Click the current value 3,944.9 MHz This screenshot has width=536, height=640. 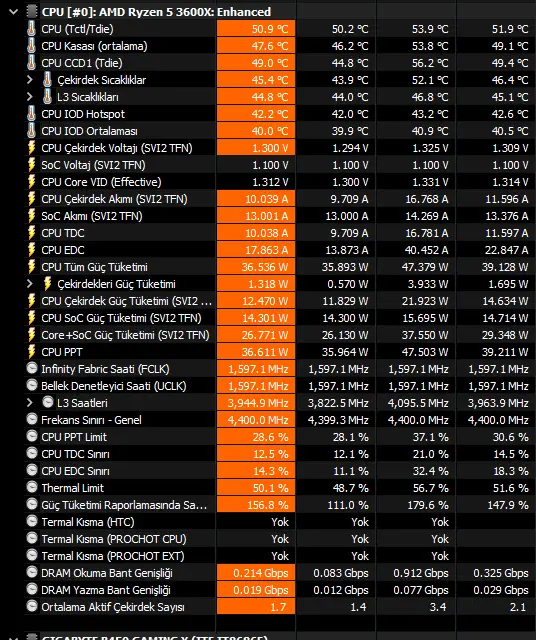point(258,403)
